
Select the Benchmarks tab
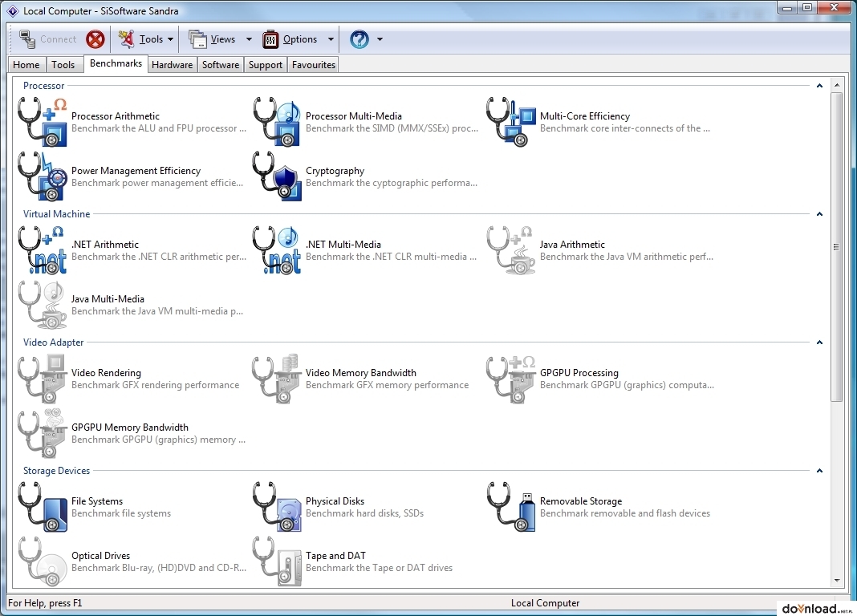116,63
